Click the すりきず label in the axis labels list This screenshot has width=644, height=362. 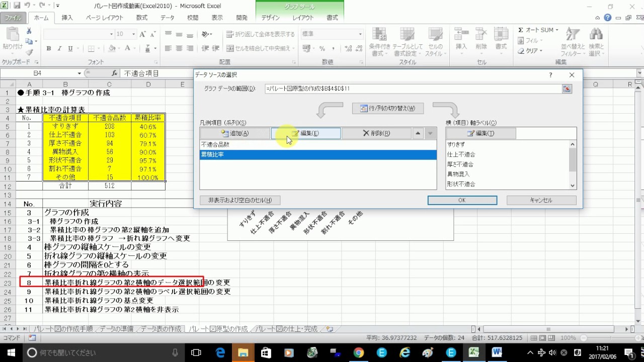456,144
